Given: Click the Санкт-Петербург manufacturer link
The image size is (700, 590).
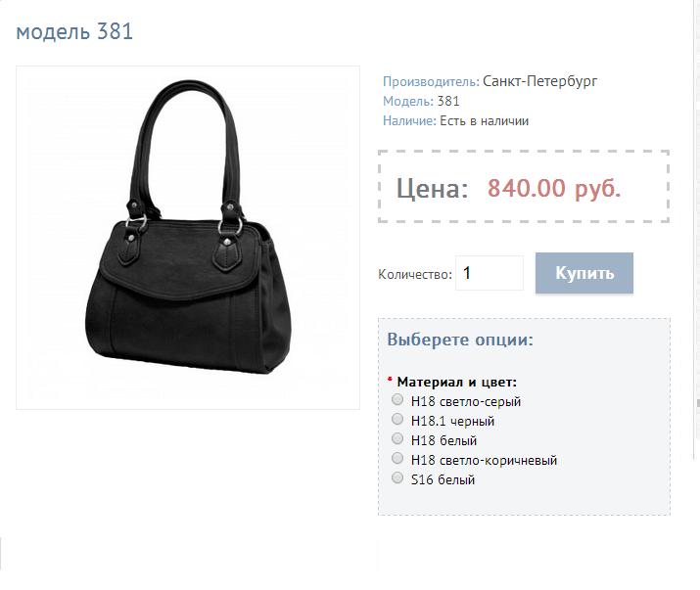Looking at the screenshot, I should [539, 81].
